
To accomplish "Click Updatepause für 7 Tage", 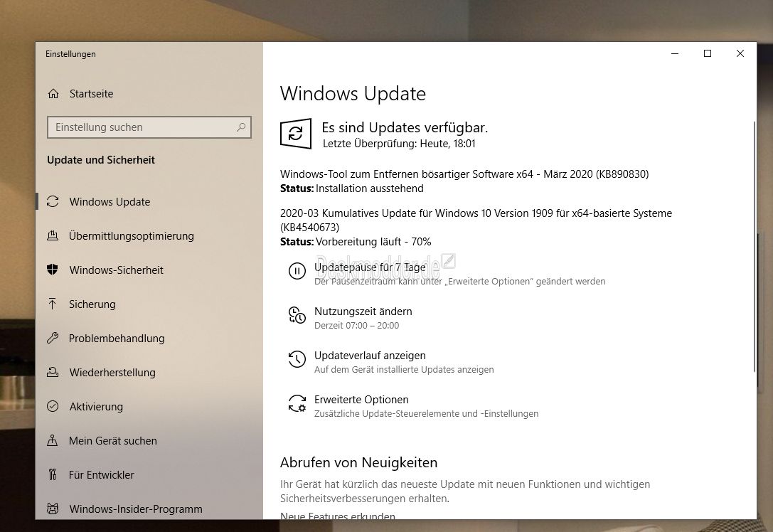I will click(370, 267).
